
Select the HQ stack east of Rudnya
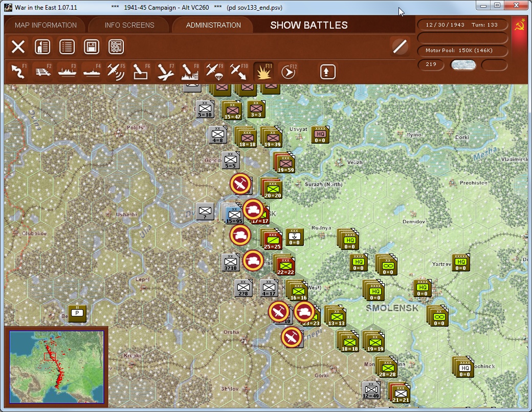coord(348,239)
